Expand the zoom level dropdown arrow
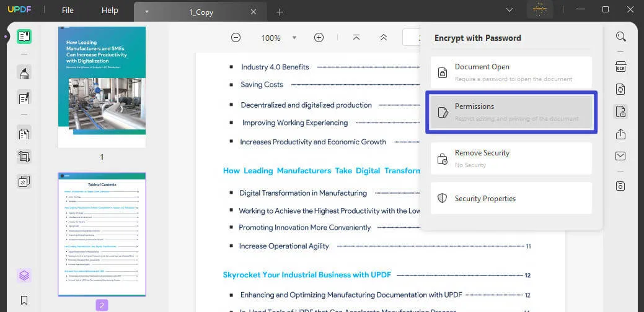The image size is (644, 312). click(294, 38)
